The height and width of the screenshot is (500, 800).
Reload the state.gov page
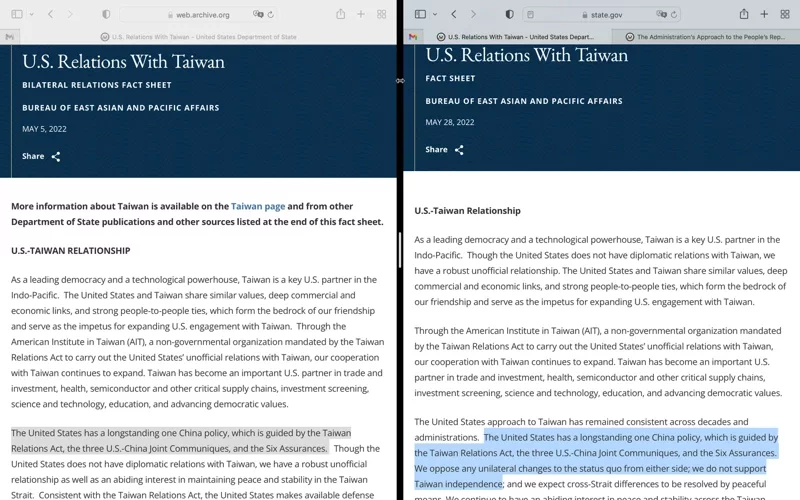(x=674, y=15)
